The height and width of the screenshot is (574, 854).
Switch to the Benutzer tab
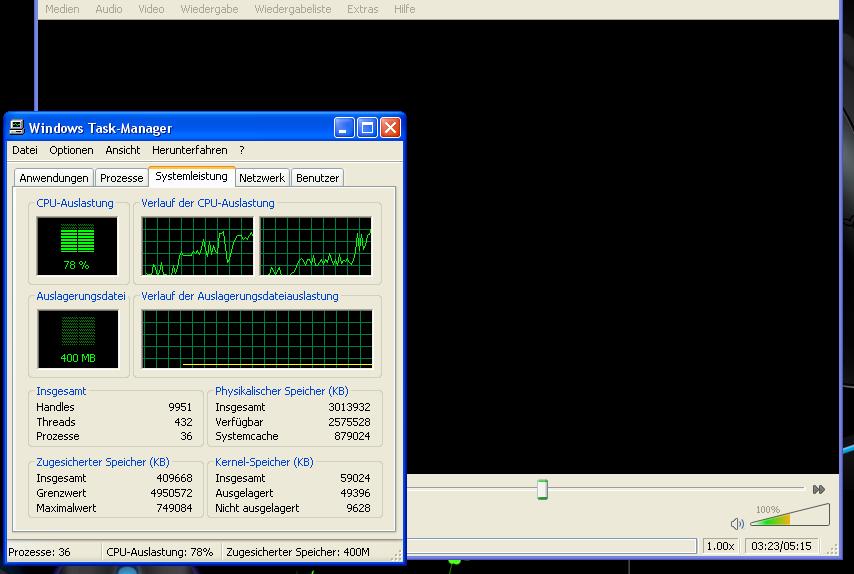coord(318,178)
